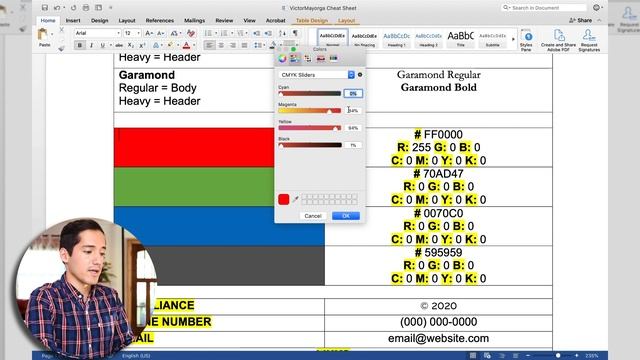Click OK in the Colors dialog
The width and height of the screenshot is (640, 360).
coord(346,216)
